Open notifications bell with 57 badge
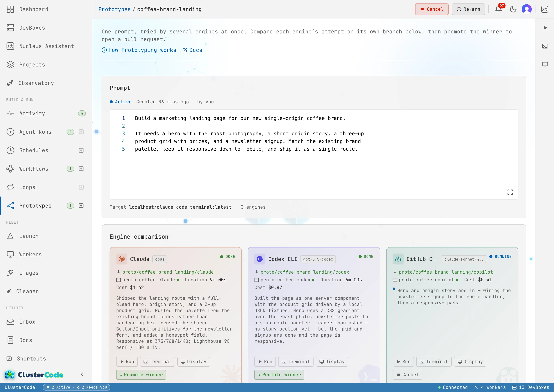This screenshot has height=392, width=554. (498, 9)
